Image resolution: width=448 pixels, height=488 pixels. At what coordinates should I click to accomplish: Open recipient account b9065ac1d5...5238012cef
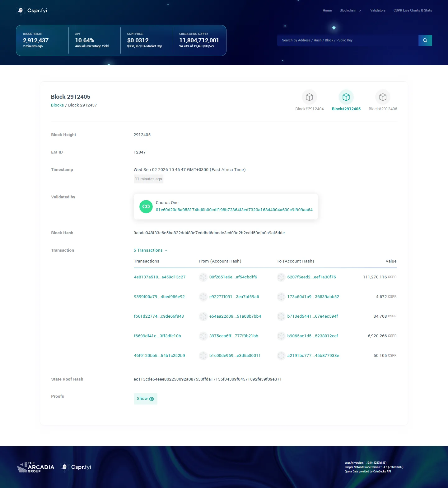[312, 336]
